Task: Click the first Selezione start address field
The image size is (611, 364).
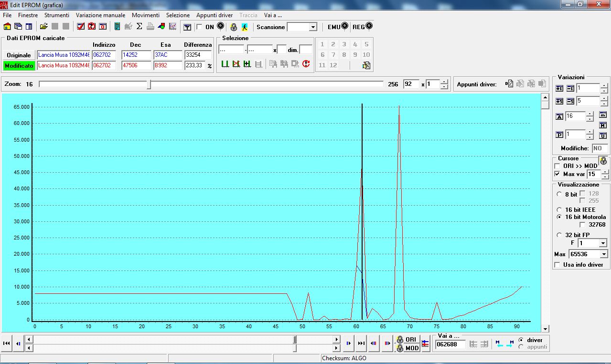Action: [231, 50]
